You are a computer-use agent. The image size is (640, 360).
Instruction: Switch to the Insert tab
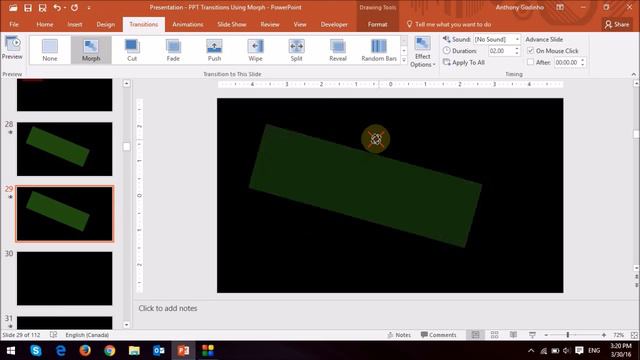[x=75, y=24]
